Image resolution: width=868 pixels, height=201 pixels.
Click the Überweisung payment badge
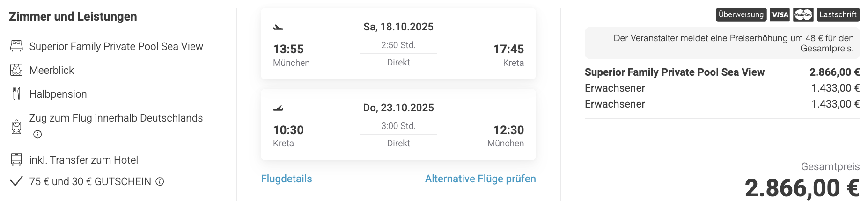(741, 15)
